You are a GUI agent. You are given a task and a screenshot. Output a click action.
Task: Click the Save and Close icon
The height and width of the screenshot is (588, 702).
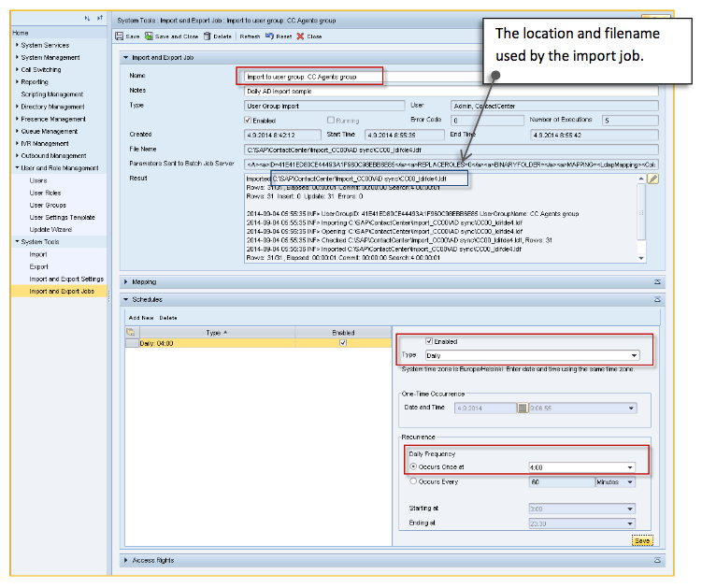pyautogui.click(x=149, y=36)
